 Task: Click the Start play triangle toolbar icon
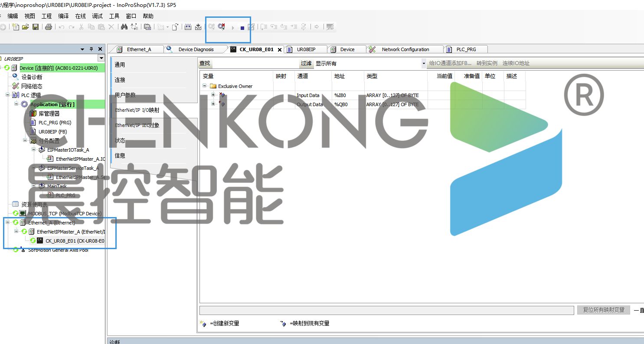pyautogui.click(x=233, y=28)
